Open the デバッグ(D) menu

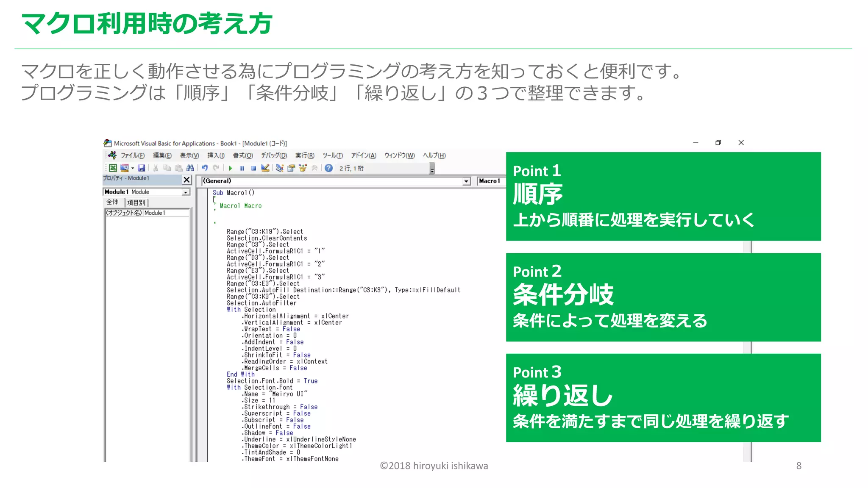274,155
